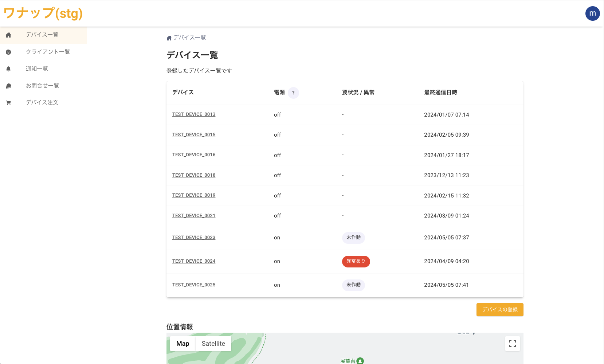Click date 2024/03/09 01:24
This screenshot has width=604, height=364.
pos(447,216)
